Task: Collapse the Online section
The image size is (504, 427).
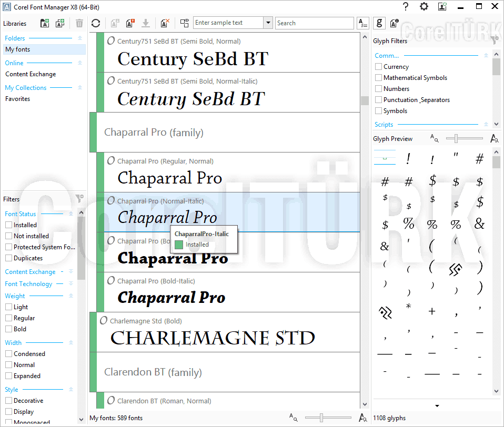Action: tap(80, 63)
